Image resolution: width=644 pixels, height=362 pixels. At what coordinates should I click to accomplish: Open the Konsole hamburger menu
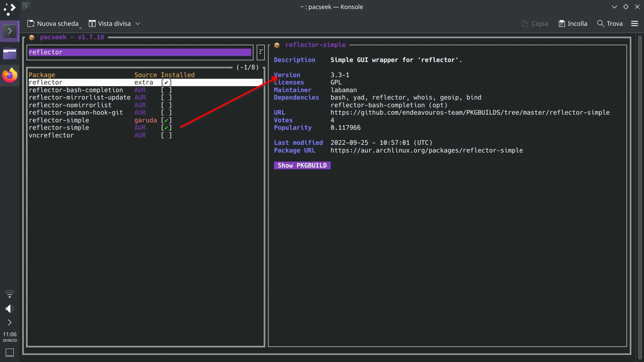pyautogui.click(x=635, y=23)
